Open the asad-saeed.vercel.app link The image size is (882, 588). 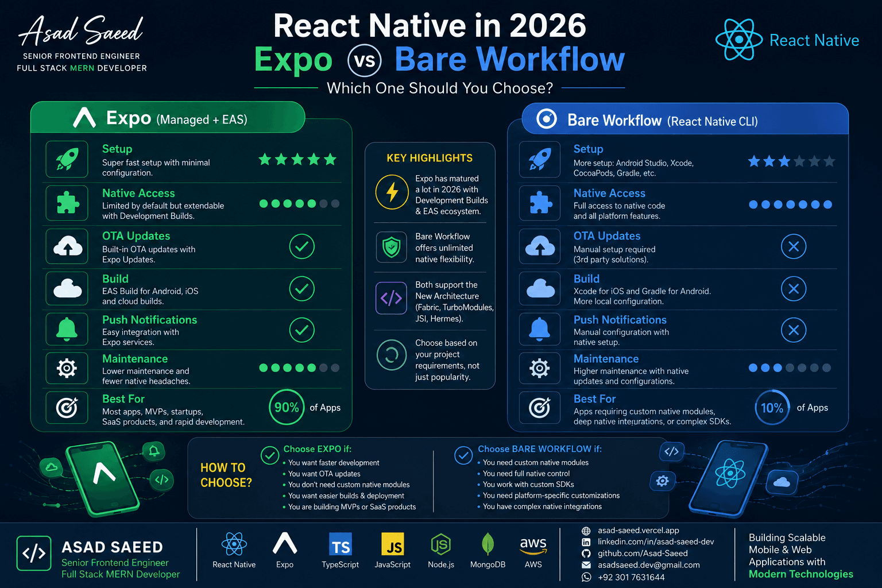pos(638,531)
